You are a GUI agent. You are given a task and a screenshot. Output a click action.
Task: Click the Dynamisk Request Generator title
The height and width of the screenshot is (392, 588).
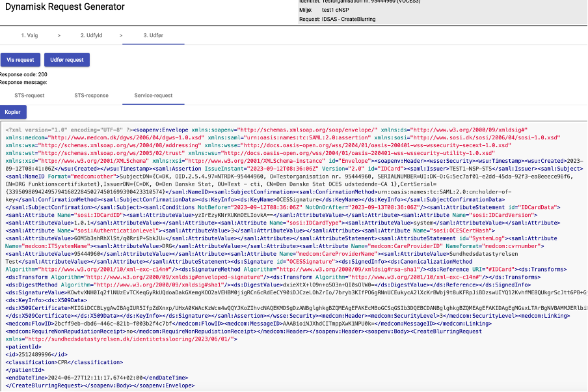pos(62,7)
